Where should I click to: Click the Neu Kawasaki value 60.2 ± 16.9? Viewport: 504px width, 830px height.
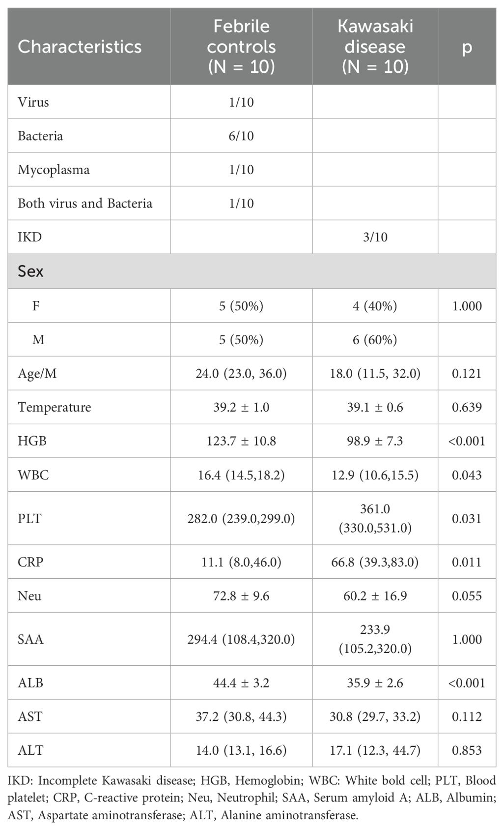(375, 596)
